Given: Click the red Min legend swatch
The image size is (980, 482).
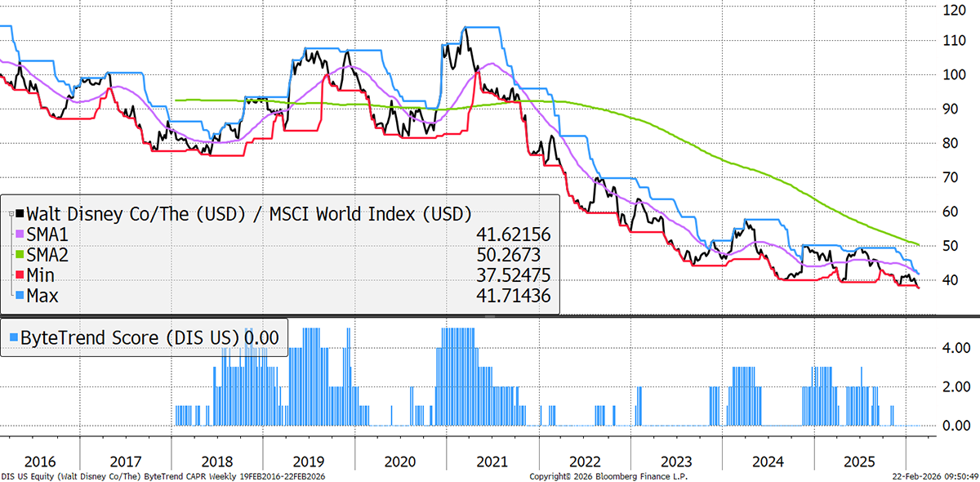Looking at the screenshot, I should (20, 276).
